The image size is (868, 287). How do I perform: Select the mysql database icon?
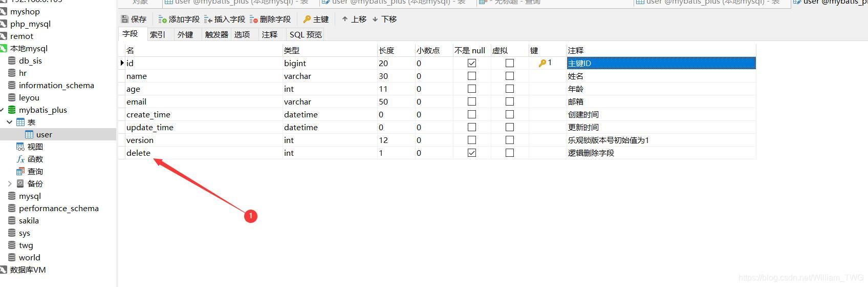(12, 196)
